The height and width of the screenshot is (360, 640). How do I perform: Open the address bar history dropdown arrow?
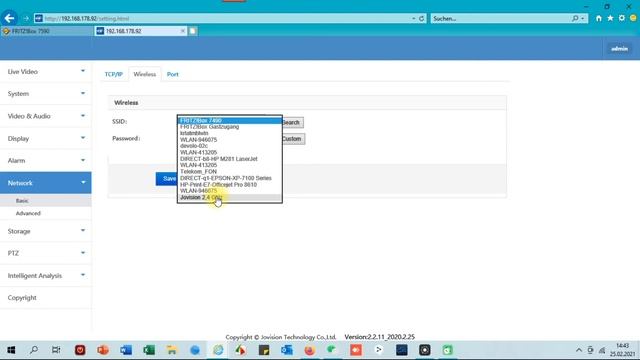[413, 18]
